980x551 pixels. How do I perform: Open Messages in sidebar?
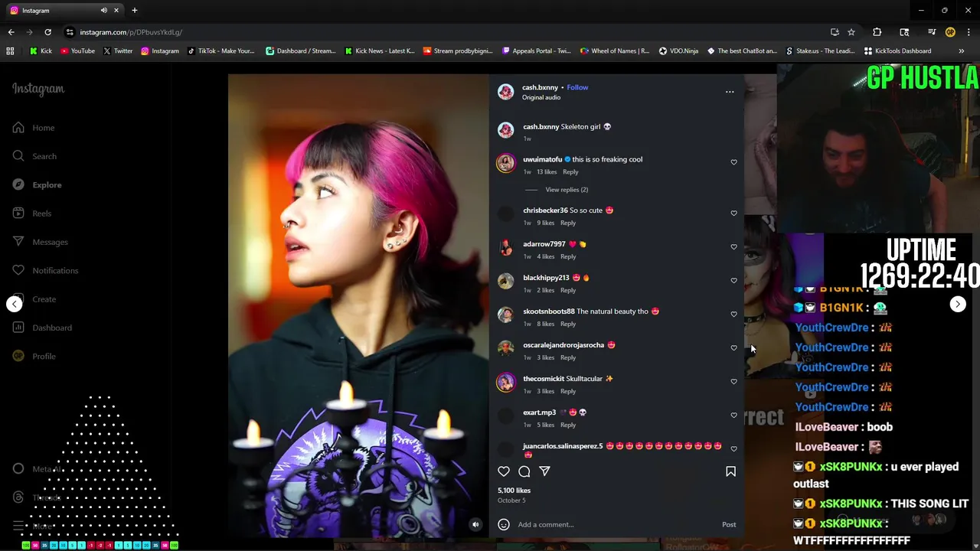point(40,242)
